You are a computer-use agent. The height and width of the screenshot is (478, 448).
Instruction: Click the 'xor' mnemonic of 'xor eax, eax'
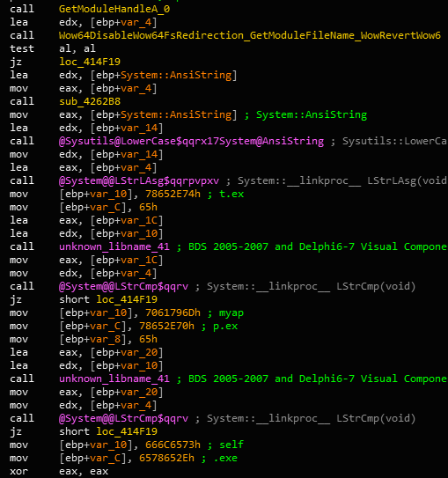18,471
